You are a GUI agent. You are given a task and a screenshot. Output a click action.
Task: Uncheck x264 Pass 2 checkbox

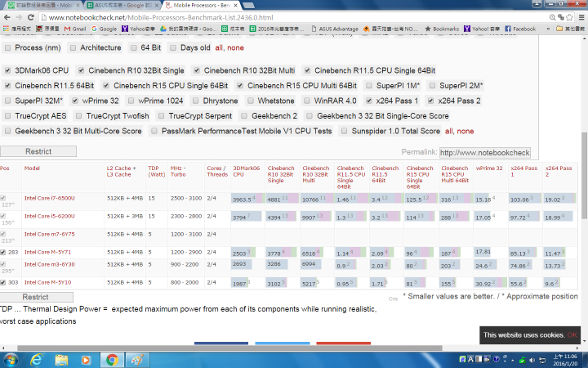pos(430,101)
